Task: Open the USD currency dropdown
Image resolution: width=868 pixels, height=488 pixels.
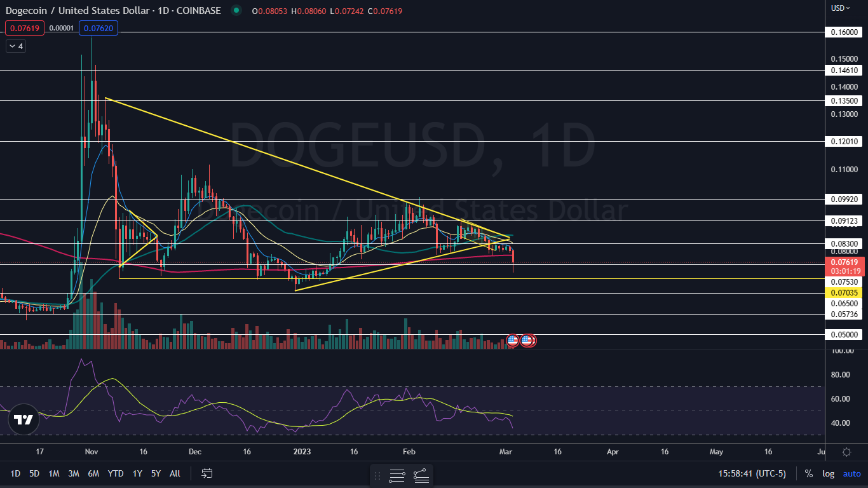Action: pyautogui.click(x=841, y=8)
